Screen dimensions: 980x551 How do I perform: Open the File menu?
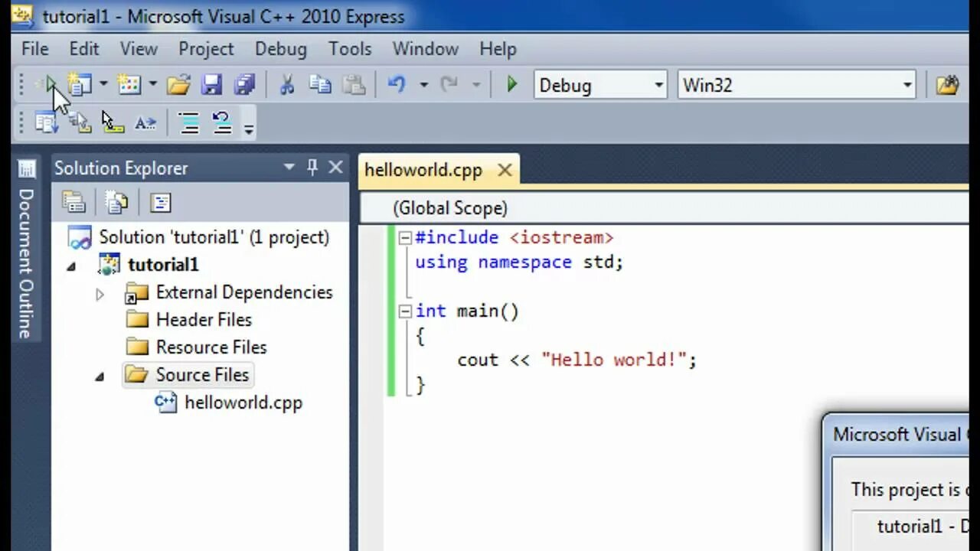click(35, 49)
